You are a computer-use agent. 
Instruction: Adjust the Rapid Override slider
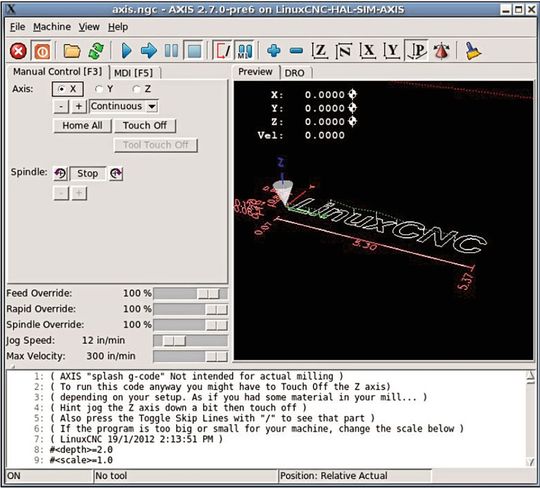tap(190, 309)
